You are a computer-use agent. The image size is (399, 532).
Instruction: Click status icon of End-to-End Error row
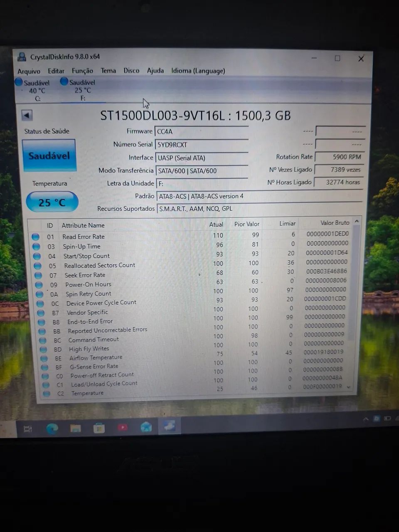click(42, 322)
